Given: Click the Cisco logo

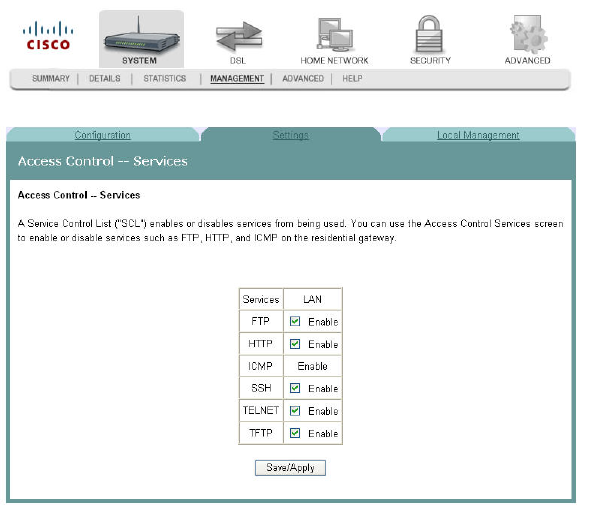Looking at the screenshot, I should 48,36.
